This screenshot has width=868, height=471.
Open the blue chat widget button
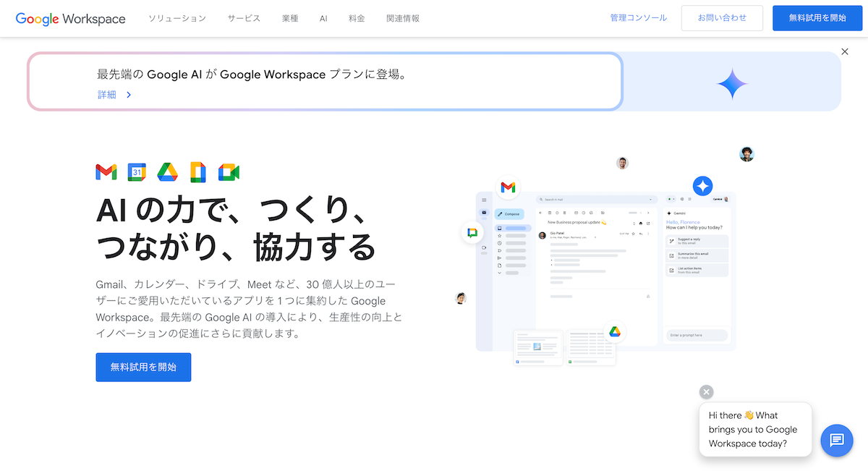[x=837, y=440]
